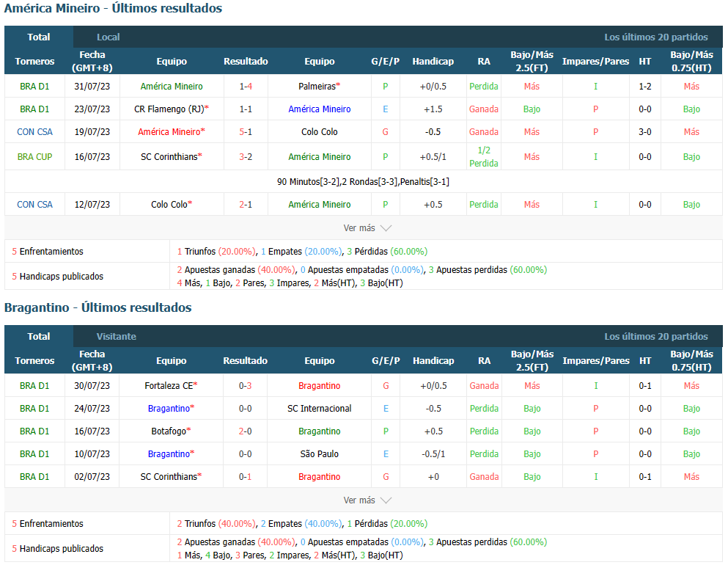Image resolution: width=728 pixels, height=565 pixels.
Task: Open blue América Mineiro on Flamengo row
Action: point(320,109)
